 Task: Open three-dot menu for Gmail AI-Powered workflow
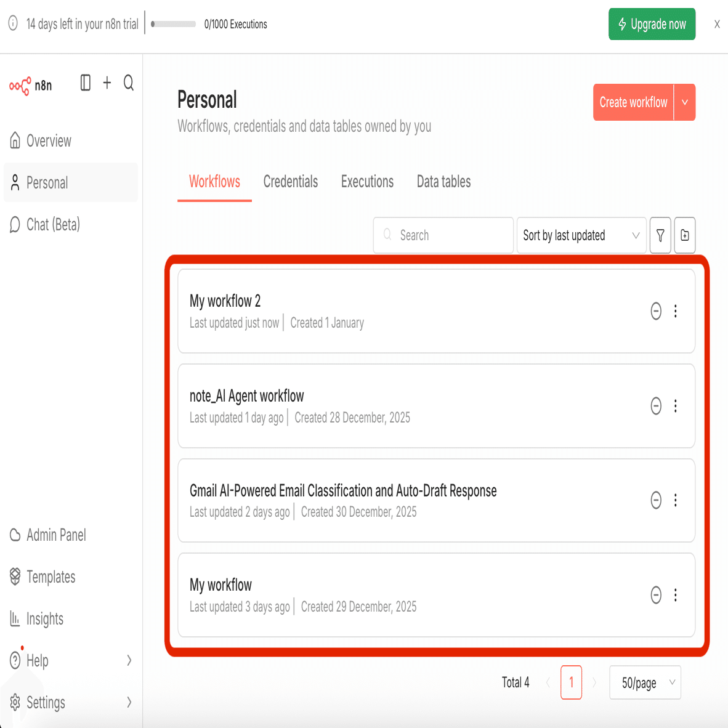point(676,500)
